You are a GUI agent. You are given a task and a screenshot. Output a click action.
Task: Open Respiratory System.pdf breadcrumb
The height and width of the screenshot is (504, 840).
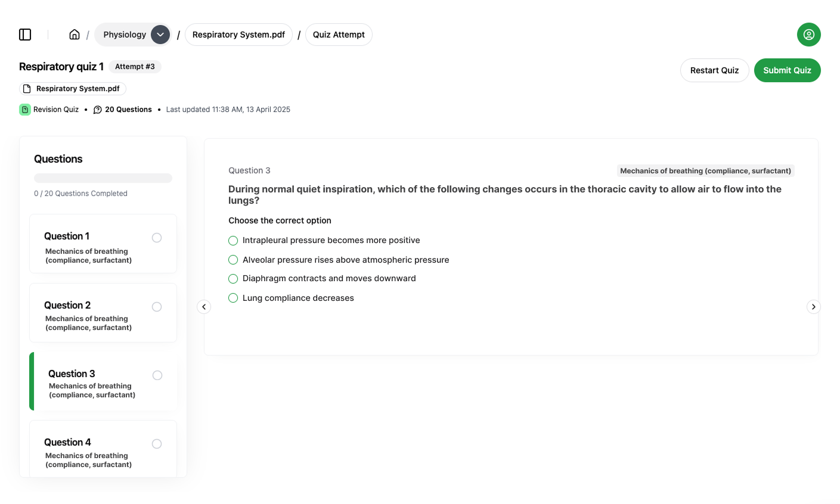point(238,35)
